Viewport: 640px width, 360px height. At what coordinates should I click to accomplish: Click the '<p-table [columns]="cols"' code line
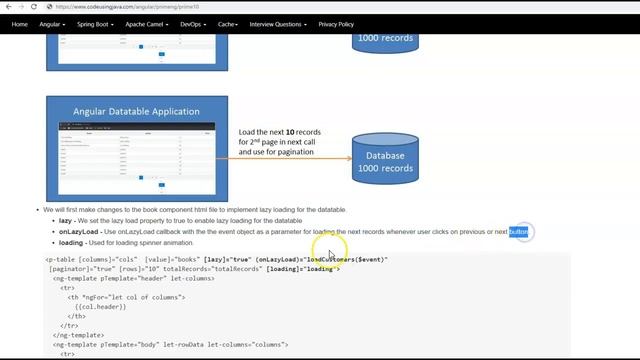pos(216,260)
